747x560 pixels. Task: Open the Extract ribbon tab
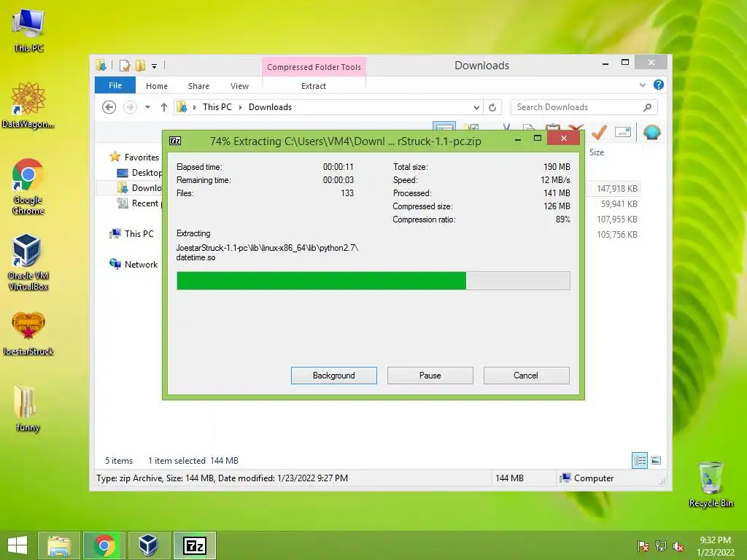click(x=314, y=86)
